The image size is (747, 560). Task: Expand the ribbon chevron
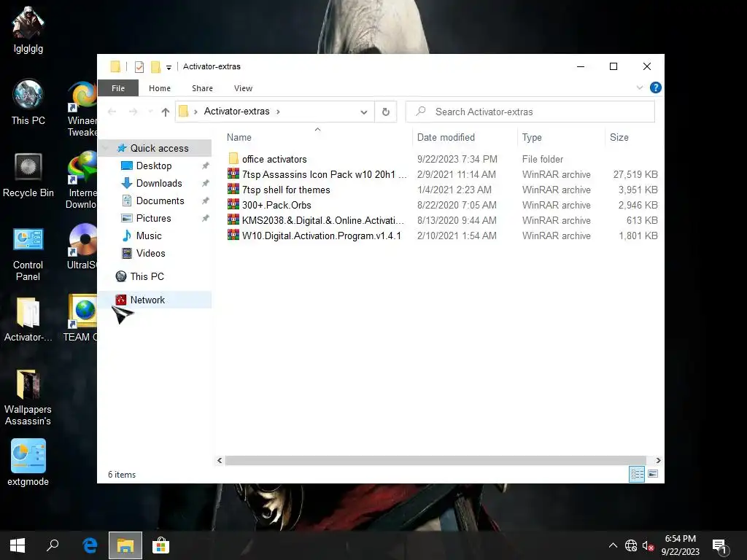point(639,87)
